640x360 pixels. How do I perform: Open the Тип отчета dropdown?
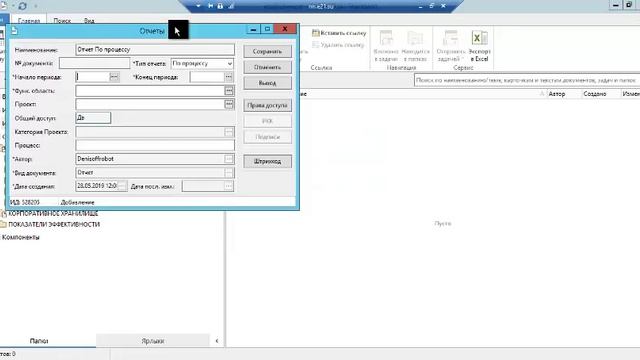(x=229, y=64)
